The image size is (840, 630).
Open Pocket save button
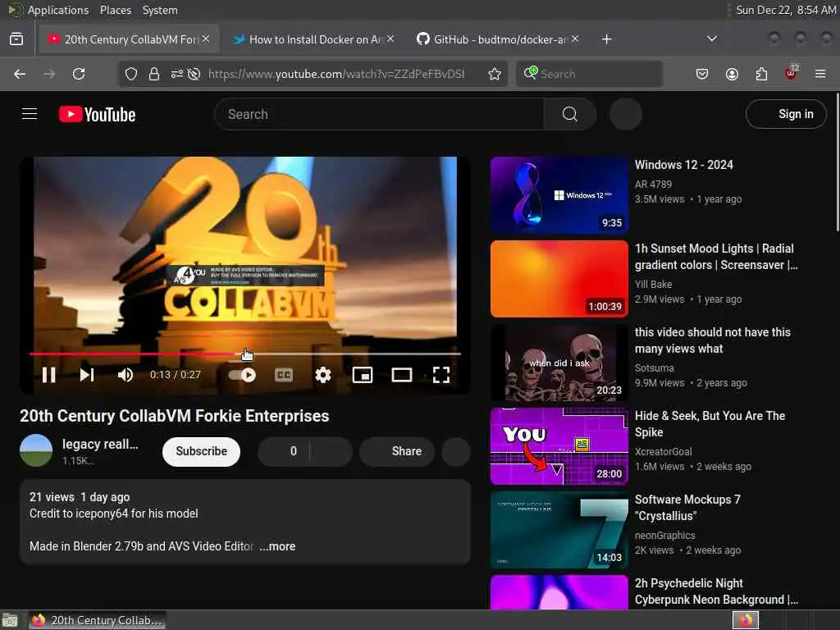tap(702, 74)
